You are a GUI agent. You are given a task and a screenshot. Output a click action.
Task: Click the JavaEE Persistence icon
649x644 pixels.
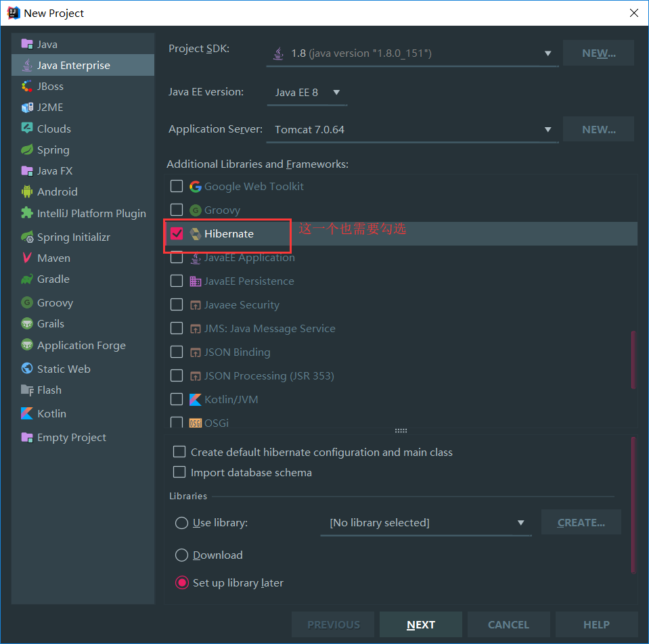pyautogui.click(x=196, y=281)
